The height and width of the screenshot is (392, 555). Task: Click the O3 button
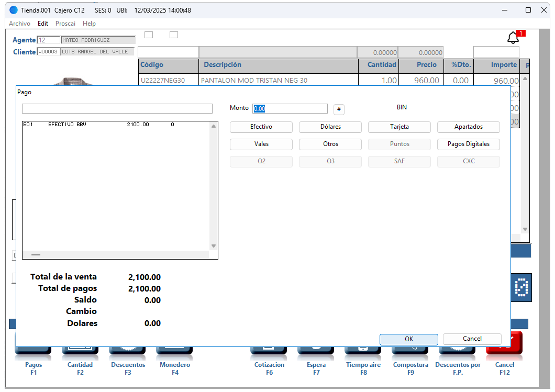(x=330, y=162)
